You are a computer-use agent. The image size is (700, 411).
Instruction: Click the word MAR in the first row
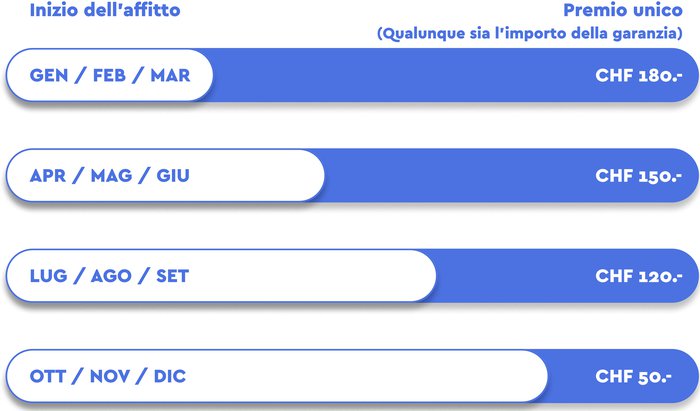click(x=171, y=75)
